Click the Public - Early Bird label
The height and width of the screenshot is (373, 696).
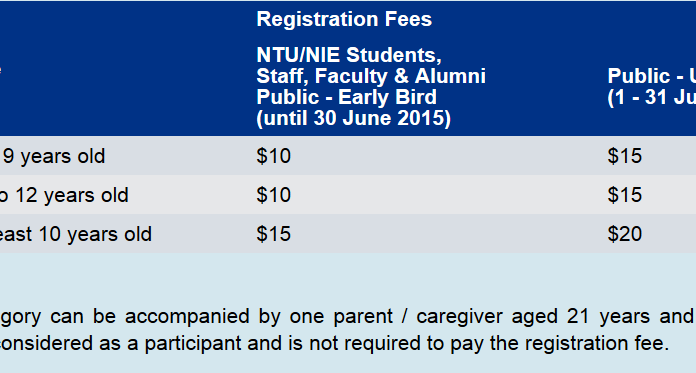coord(347,97)
